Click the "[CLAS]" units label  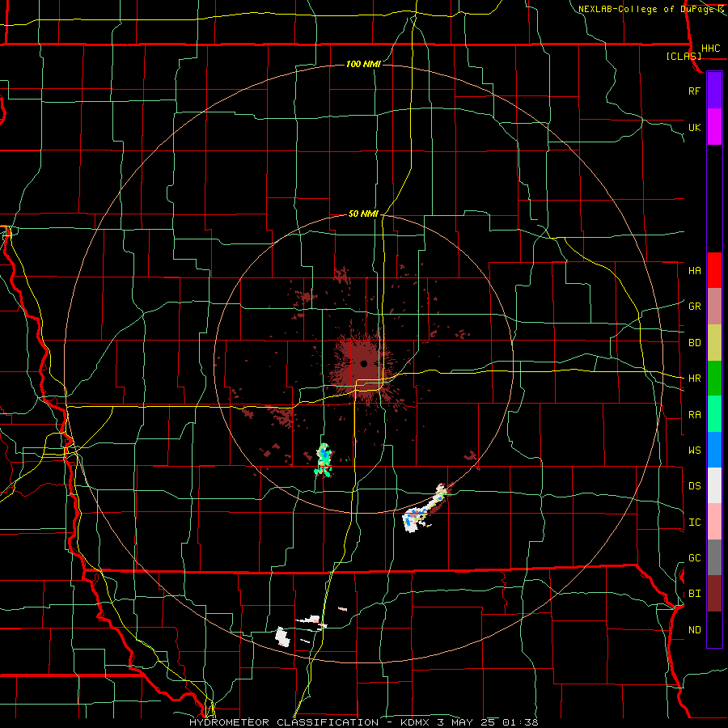684,56
